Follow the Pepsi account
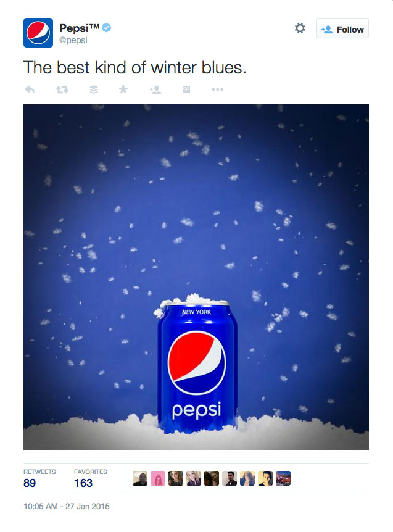Screen dimensions: 393x532 click(x=342, y=28)
